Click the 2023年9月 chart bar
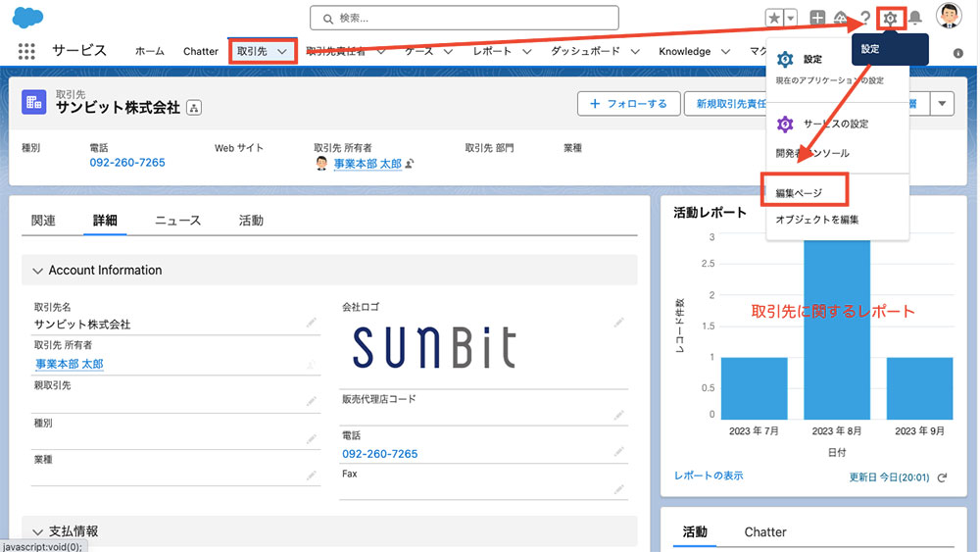Viewport: 980px width, 552px height. click(919, 388)
